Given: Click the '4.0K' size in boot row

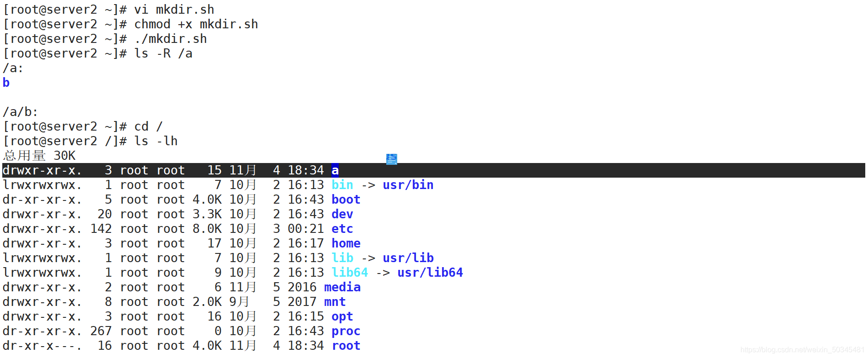Looking at the screenshot, I should pyautogui.click(x=207, y=200).
